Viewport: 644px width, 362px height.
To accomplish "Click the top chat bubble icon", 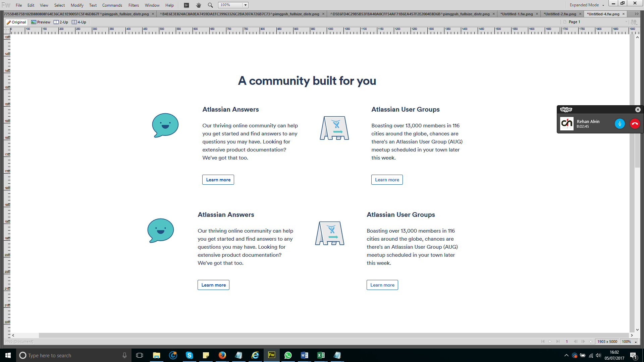I will click(165, 125).
